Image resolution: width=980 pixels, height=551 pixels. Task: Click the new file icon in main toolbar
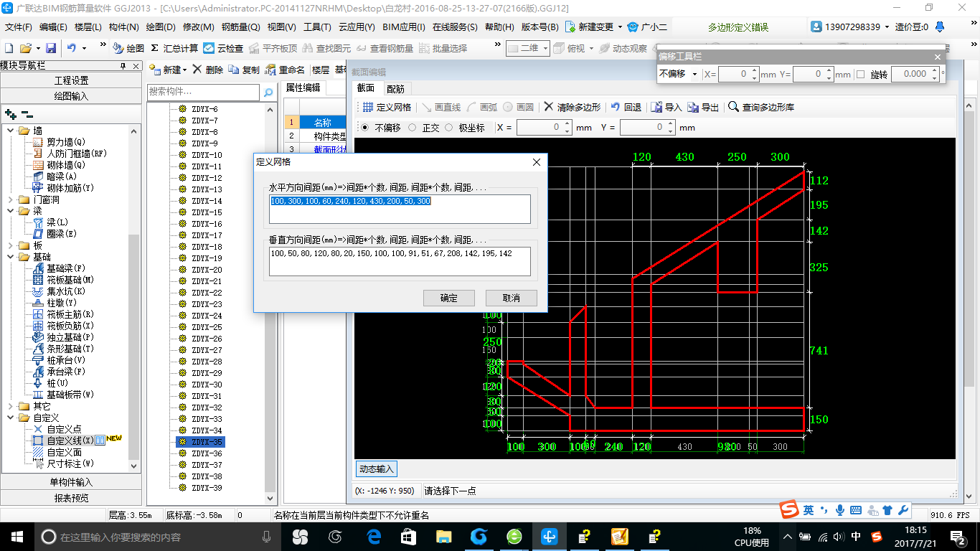pos(9,48)
